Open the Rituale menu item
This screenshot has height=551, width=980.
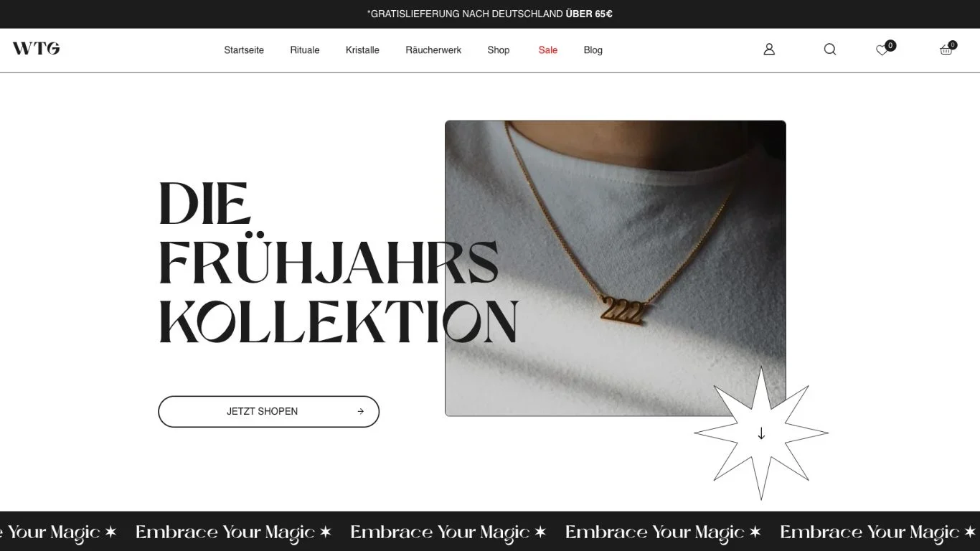pos(305,50)
